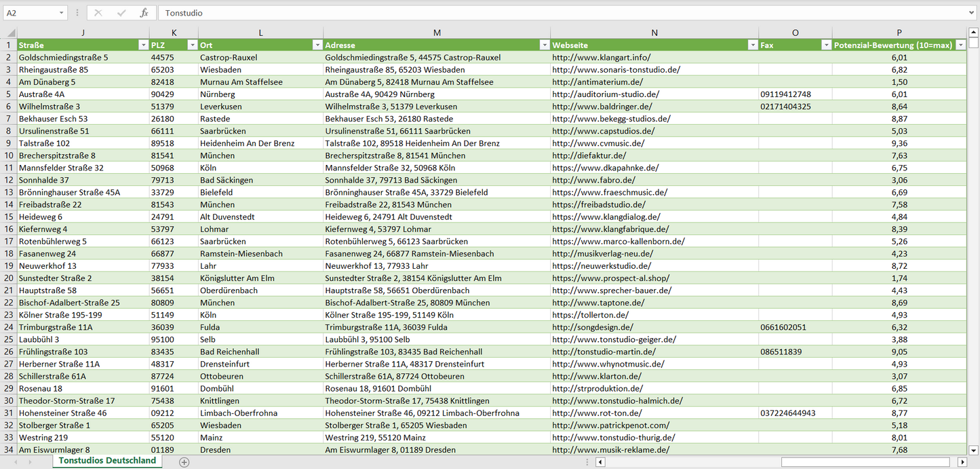The width and height of the screenshot is (980, 469).
Task: Click the Insert Function fx icon
Action: [x=144, y=13]
